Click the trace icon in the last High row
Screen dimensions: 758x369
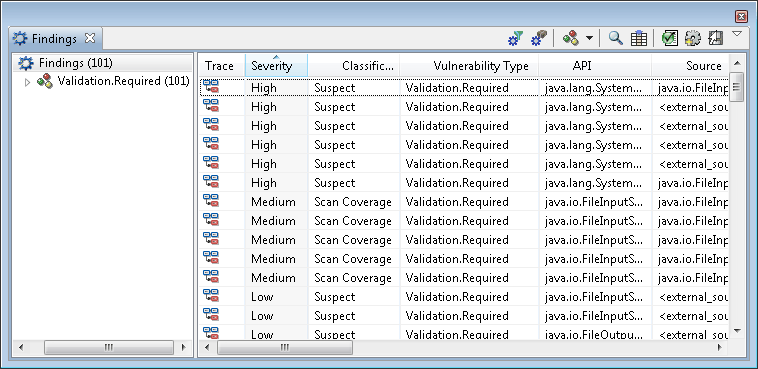211,181
